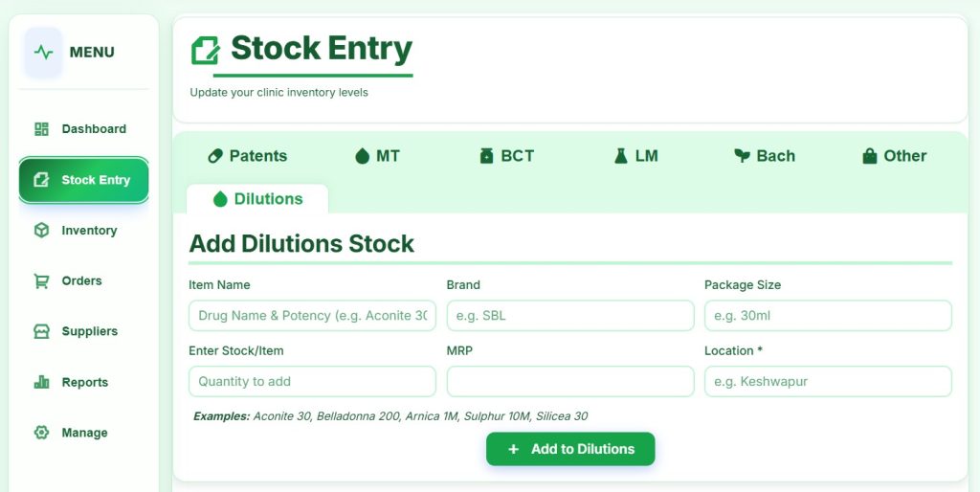Focus the Item Name input field
The width and height of the screenshot is (980, 492).
pos(312,316)
